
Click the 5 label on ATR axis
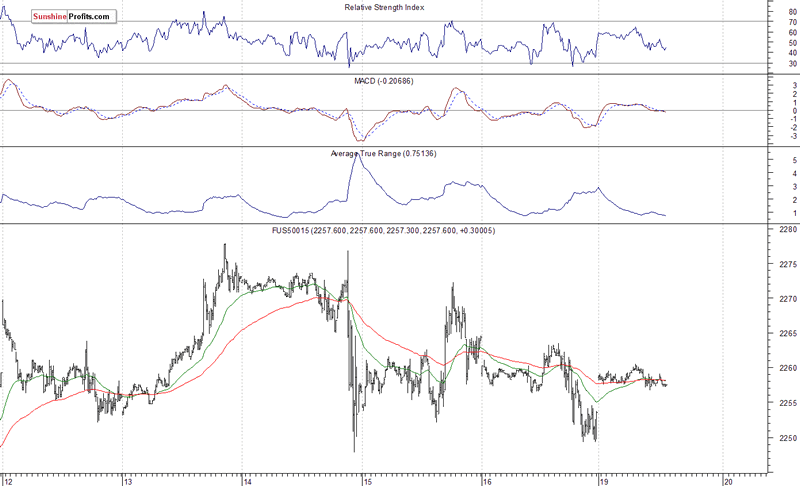(x=765, y=160)
